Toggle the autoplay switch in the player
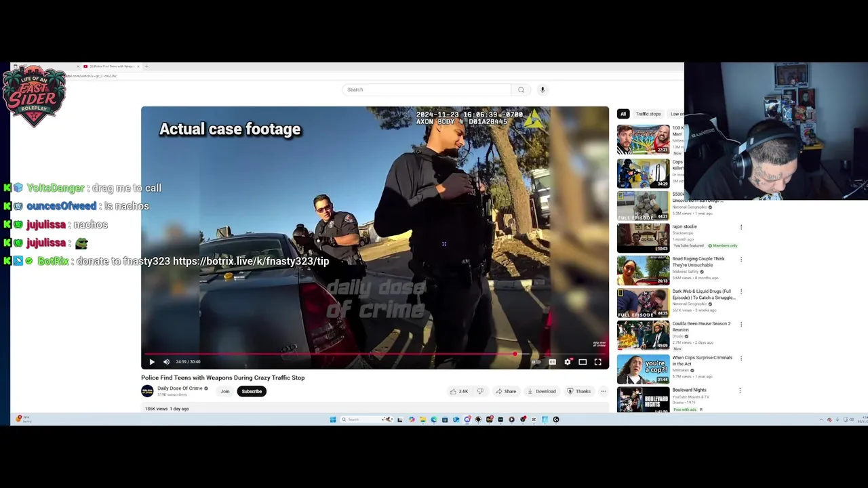The height and width of the screenshot is (488, 868). tap(535, 362)
